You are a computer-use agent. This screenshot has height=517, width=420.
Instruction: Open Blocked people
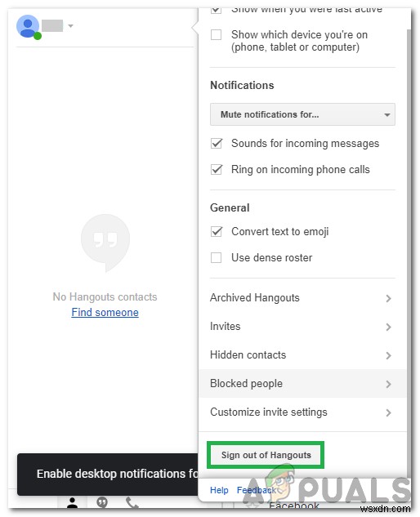(x=302, y=384)
